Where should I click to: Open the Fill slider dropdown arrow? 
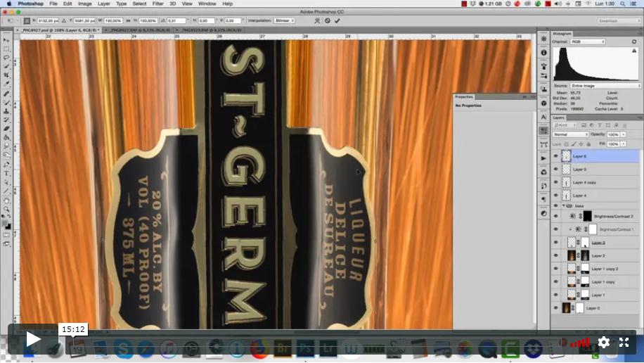[x=624, y=144]
